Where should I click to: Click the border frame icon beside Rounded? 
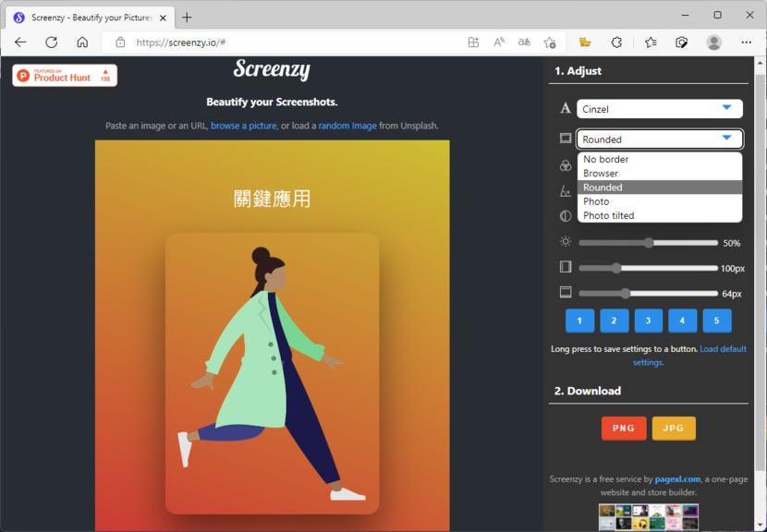click(566, 139)
